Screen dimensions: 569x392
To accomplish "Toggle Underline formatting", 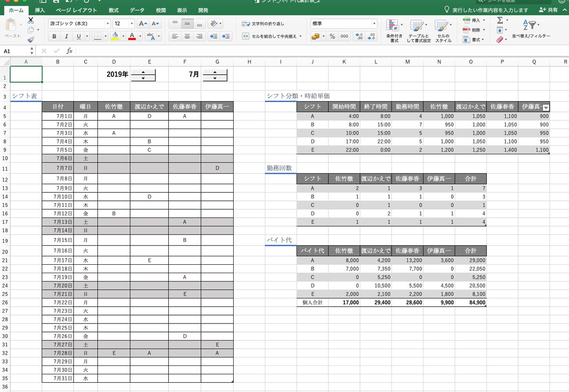I will click(78, 36).
